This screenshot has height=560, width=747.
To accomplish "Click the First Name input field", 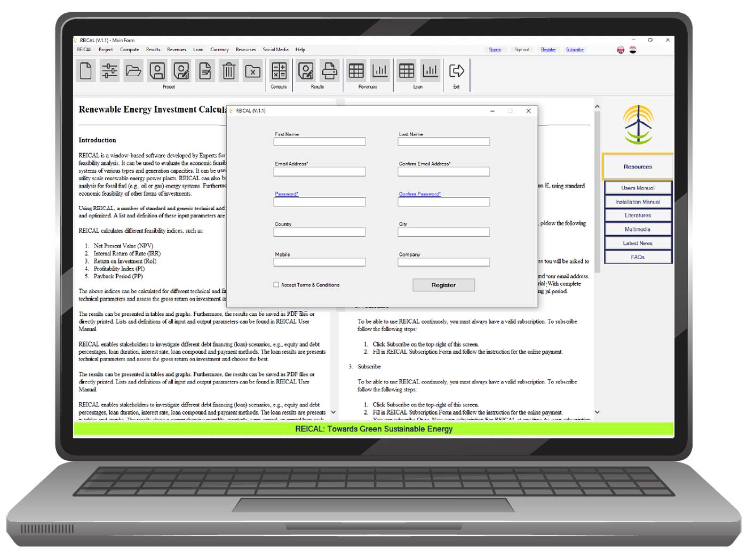I will pyautogui.click(x=320, y=142).
